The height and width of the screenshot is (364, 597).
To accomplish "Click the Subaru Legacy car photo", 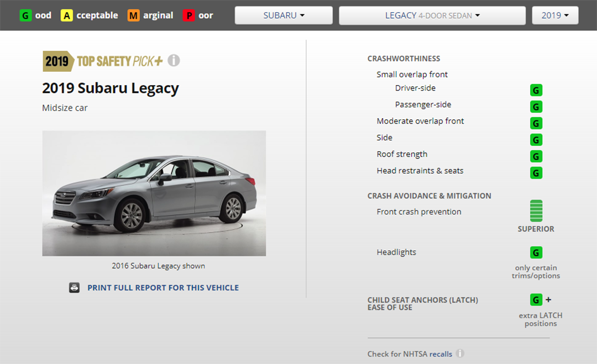I will (154, 193).
